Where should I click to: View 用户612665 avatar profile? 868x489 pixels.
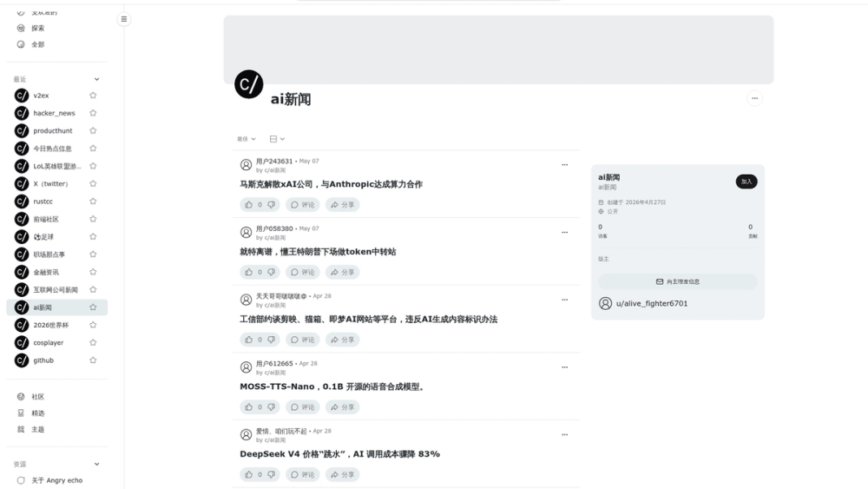click(x=246, y=367)
